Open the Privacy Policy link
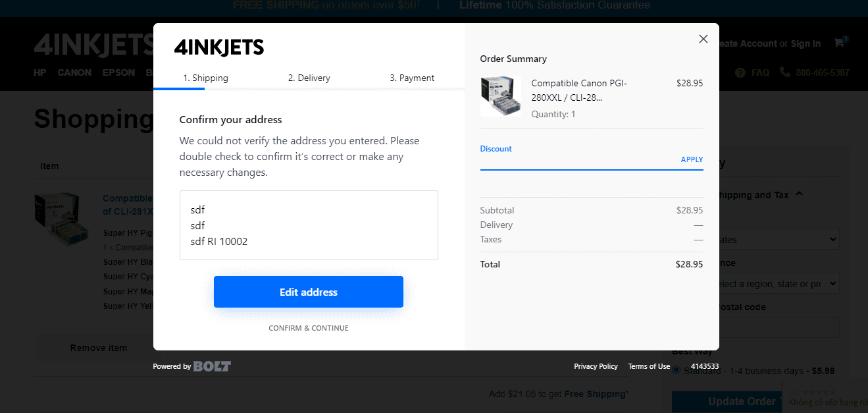 point(596,366)
